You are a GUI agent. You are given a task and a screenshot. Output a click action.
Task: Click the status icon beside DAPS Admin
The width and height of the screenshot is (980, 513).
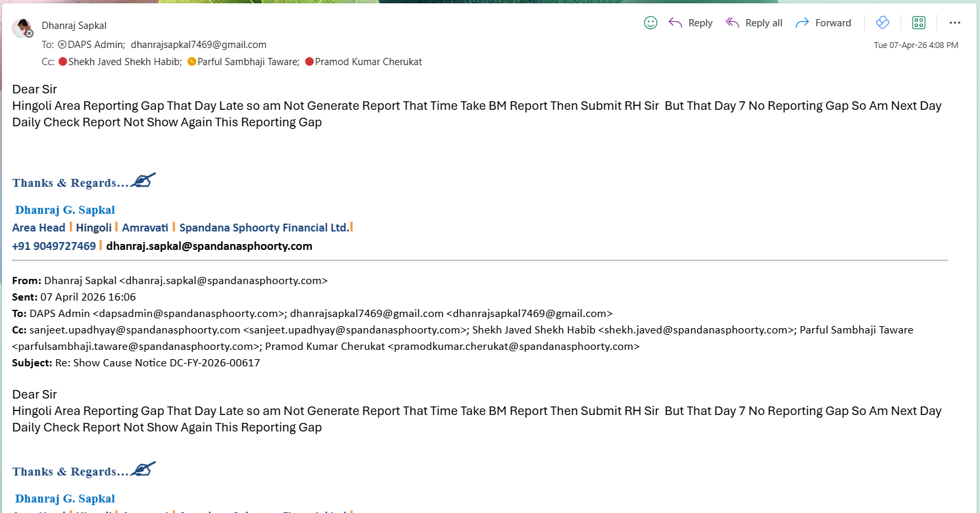click(62, 45)
